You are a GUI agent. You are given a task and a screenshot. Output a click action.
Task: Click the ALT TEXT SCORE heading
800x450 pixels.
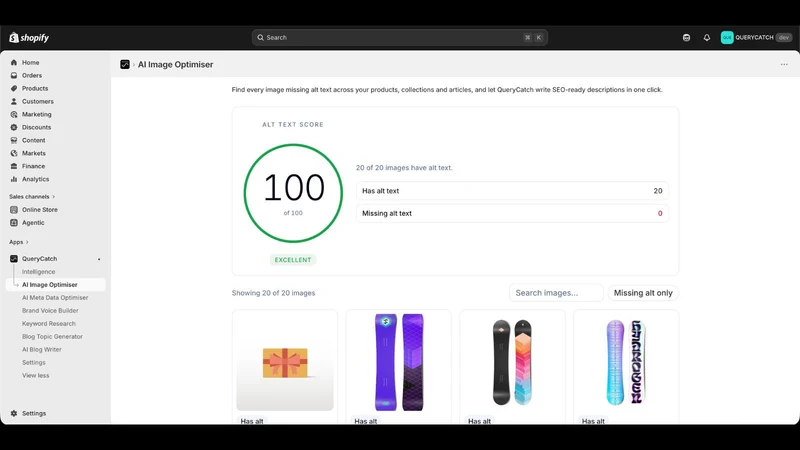(293, 124)
